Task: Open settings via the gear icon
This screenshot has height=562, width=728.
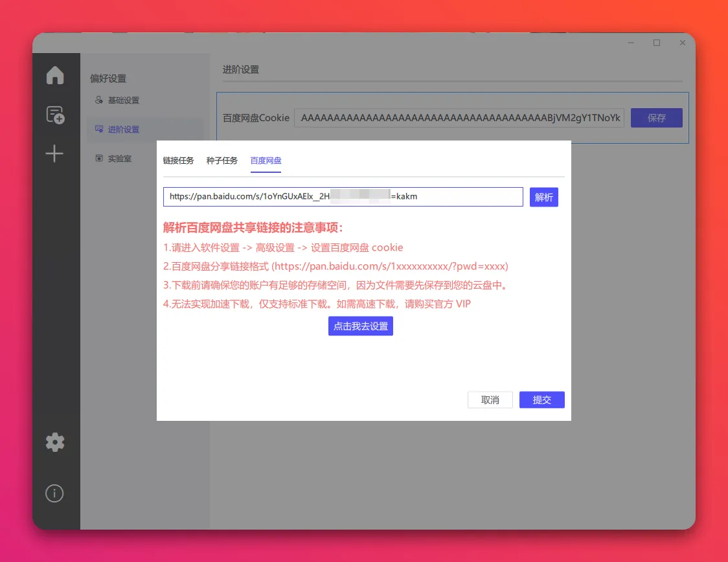Action: [x=55, y=443]
